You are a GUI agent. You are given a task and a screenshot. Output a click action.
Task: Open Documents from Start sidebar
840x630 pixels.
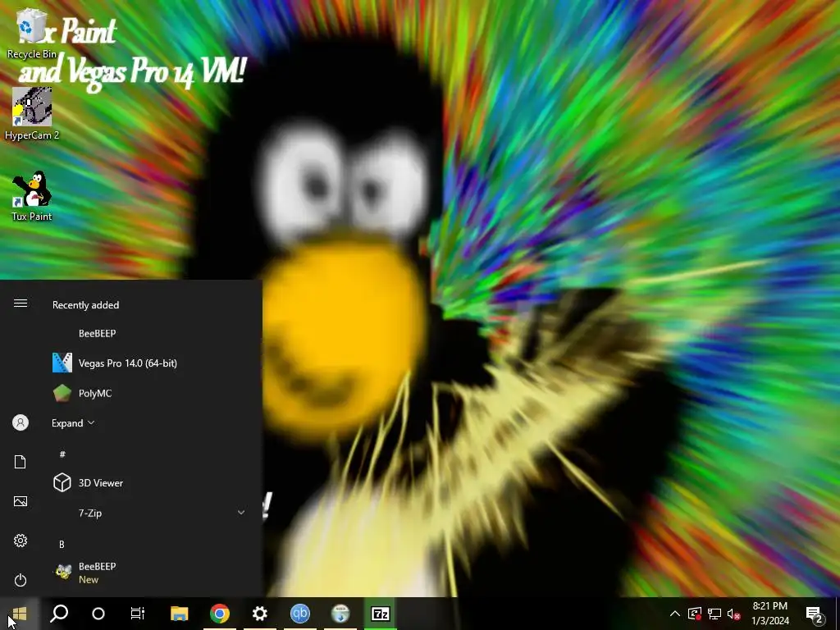[x=21, y=462]
